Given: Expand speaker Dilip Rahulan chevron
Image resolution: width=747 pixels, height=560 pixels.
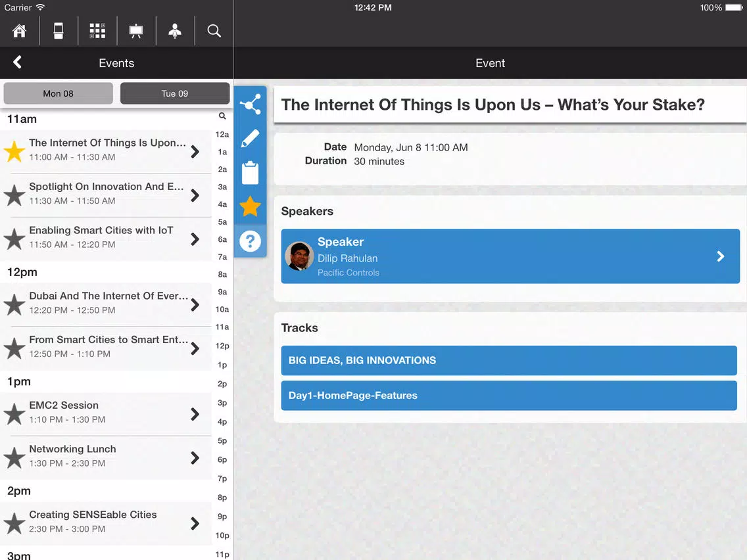Looking at the screenshot, I should point(720,256).
